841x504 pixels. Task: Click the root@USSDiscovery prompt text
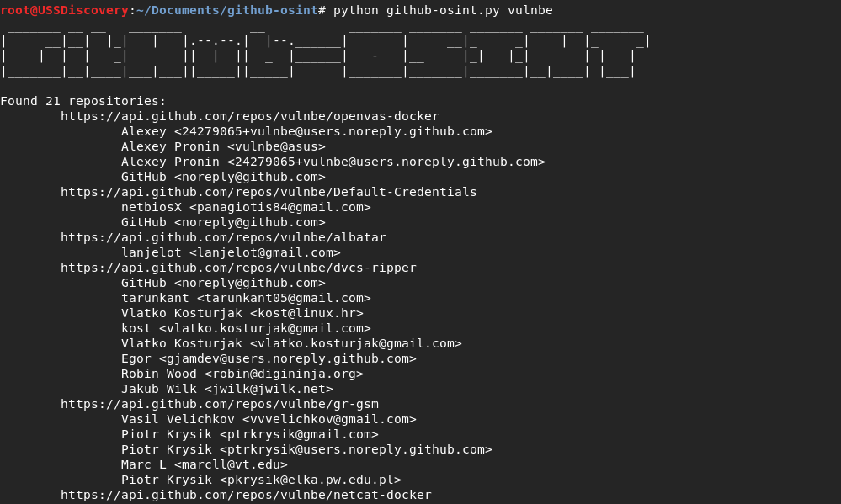click(64, 10)
